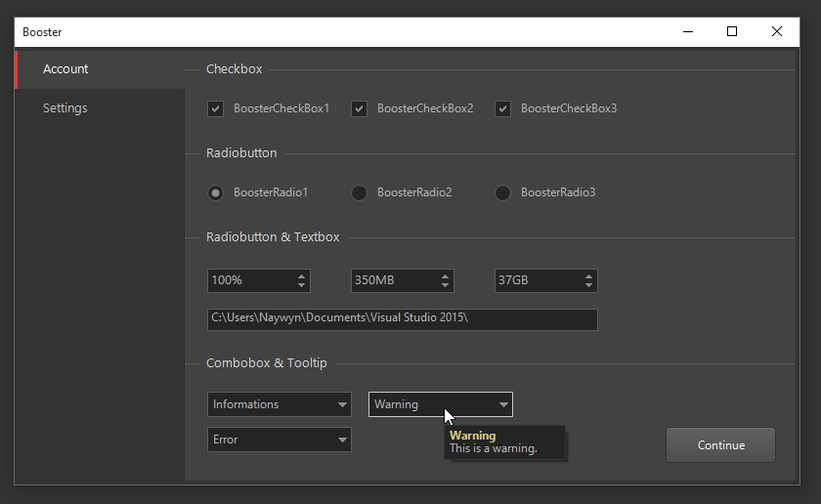821x504 pixels.
Task: Increase the 350MB value with up arrow
Action: pyautogui.click(x=446, y=275)
